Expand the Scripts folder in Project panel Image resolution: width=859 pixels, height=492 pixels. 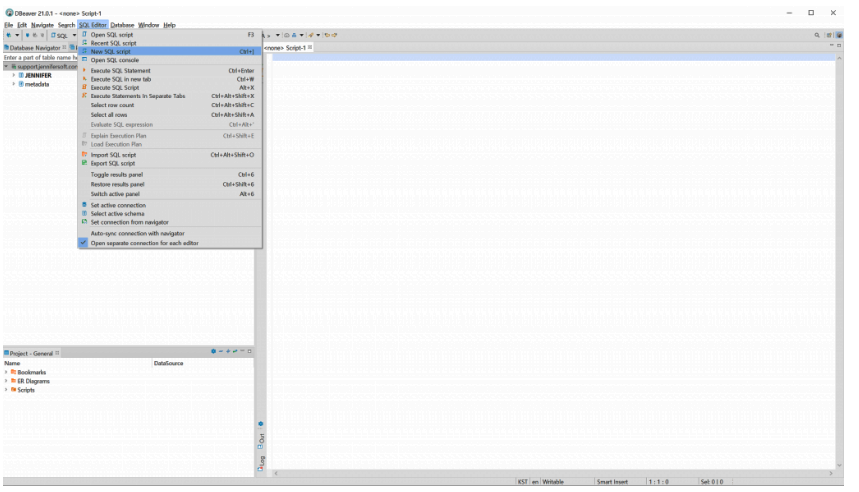[x=5, y=389]
